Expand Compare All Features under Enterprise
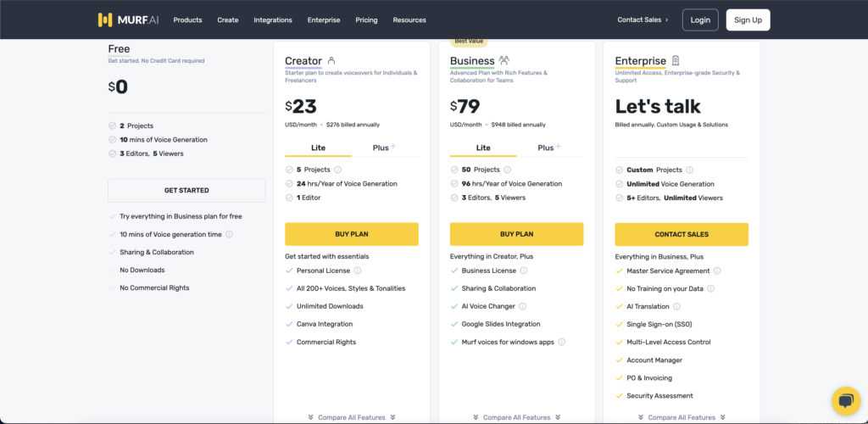The height and width of the screenshot is (424, 868). (x=682, y=417)
